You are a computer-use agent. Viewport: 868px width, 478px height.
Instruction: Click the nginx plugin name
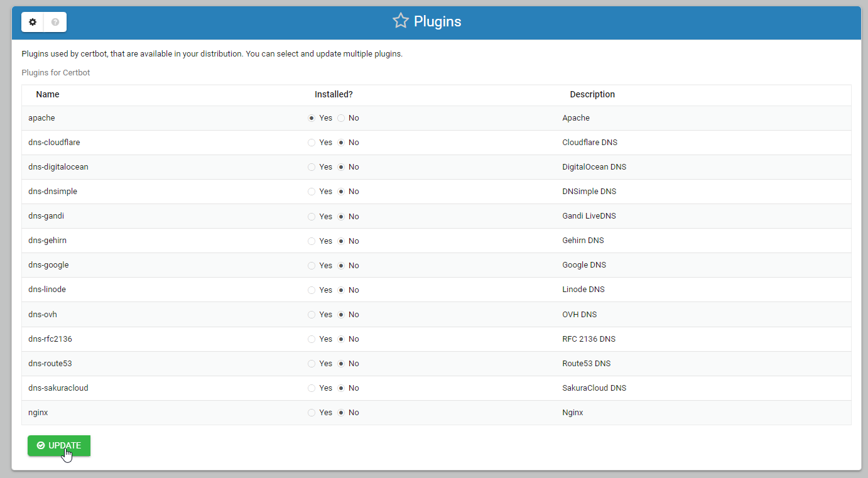pyautogui.click(x=38, y=413)
